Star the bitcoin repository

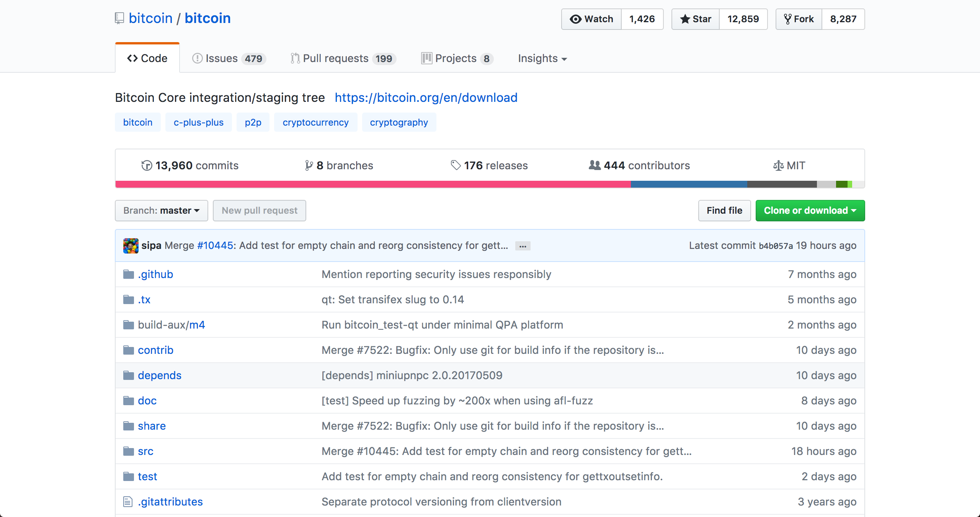pyautogui.click(x=696, y=19)
